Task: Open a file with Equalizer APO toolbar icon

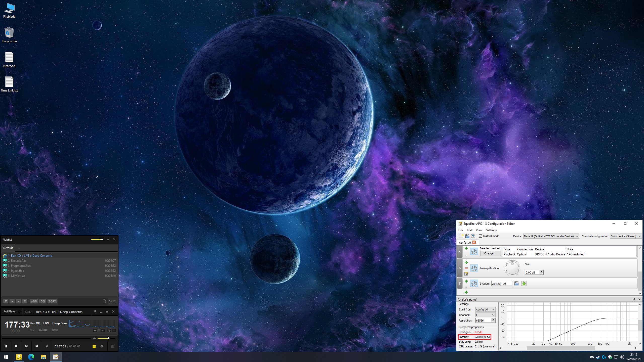Action: pos(467,236)
